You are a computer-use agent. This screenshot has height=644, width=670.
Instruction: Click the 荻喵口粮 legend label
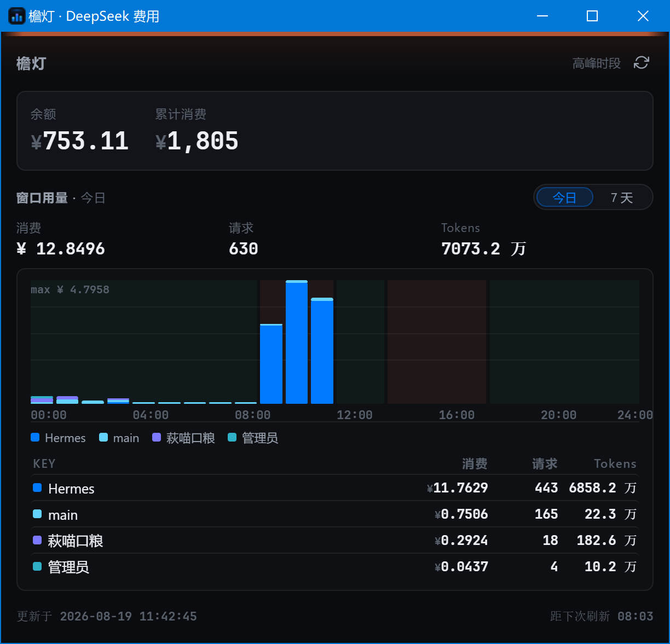pyautogui.click(x=190, y=438)
